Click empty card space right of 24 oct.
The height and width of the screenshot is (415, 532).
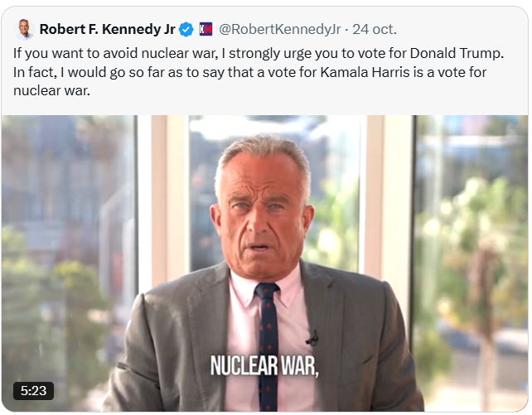(x=462, y=30)
